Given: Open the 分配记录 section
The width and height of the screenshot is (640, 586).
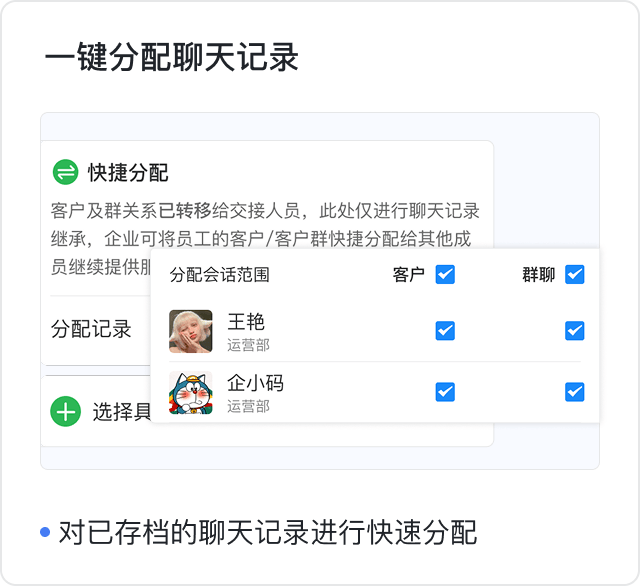Looking at the screenshot, I should [x=91, y=329].
